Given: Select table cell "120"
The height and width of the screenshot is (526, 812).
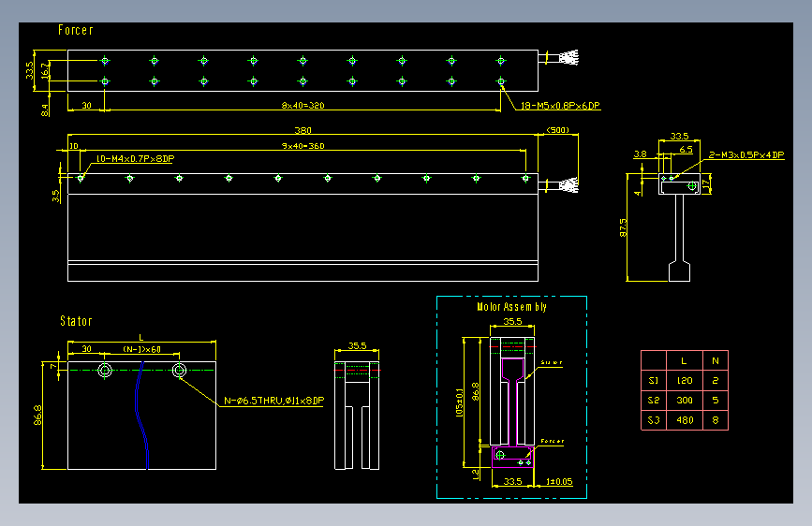Looking at the screenshot, I should coord(685,381).
